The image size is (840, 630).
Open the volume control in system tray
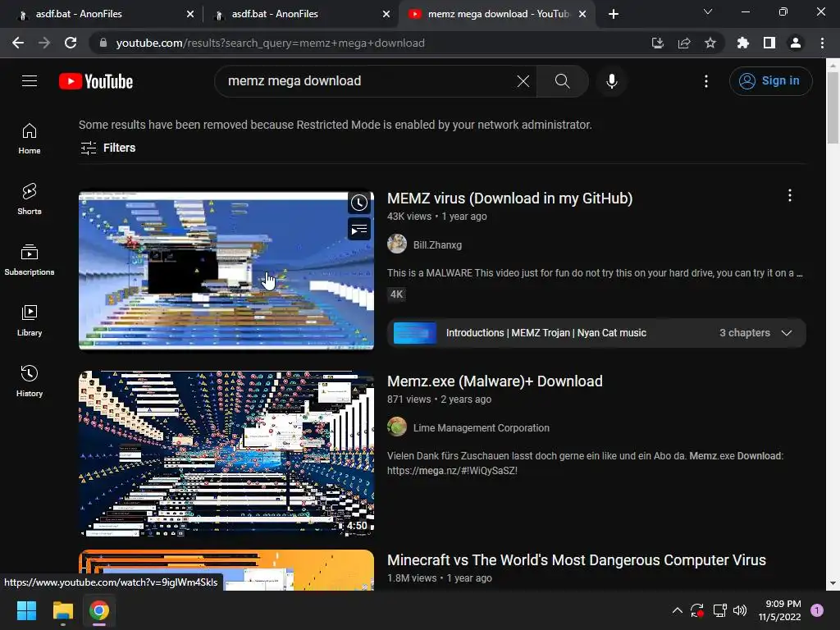click(740, 610)
